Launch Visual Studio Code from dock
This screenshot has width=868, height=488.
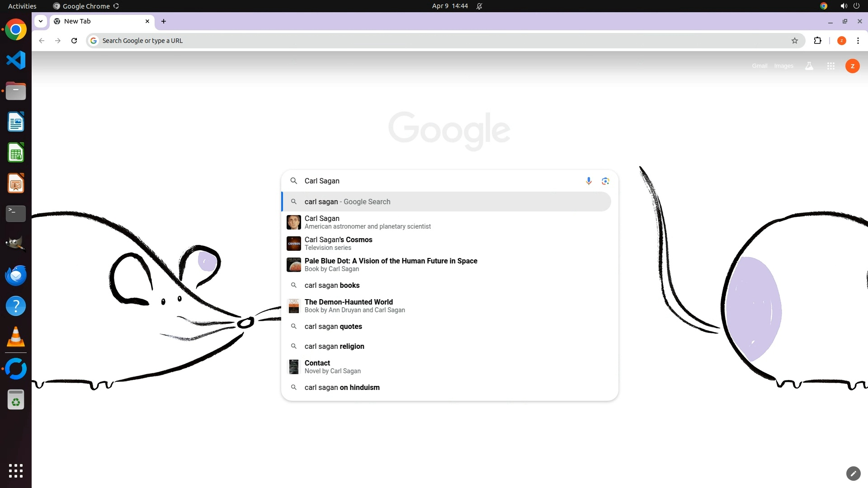coord(16,60)
